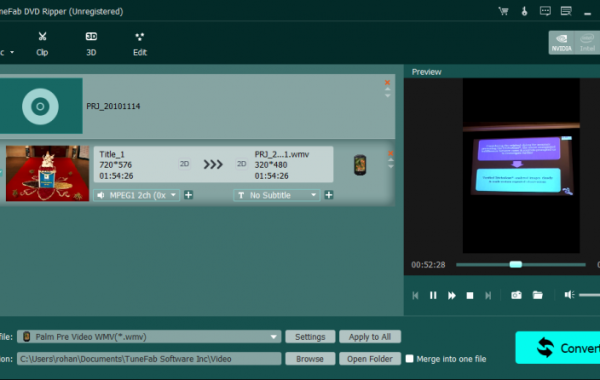Open the load disc dropdown arrow
This screenshot has height=380, width=600.
click(x=12, y=52)
